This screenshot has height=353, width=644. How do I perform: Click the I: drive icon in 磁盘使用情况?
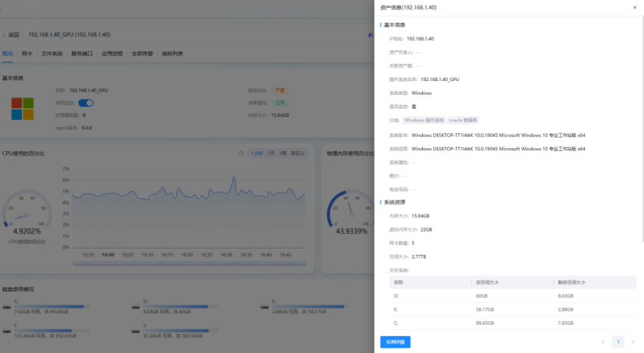click(x=6, y=331)
